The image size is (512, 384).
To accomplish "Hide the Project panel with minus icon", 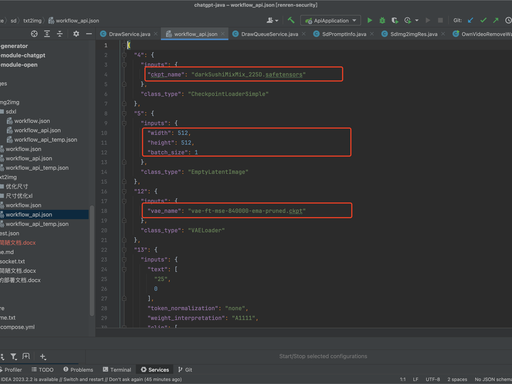I will [89, 34].
